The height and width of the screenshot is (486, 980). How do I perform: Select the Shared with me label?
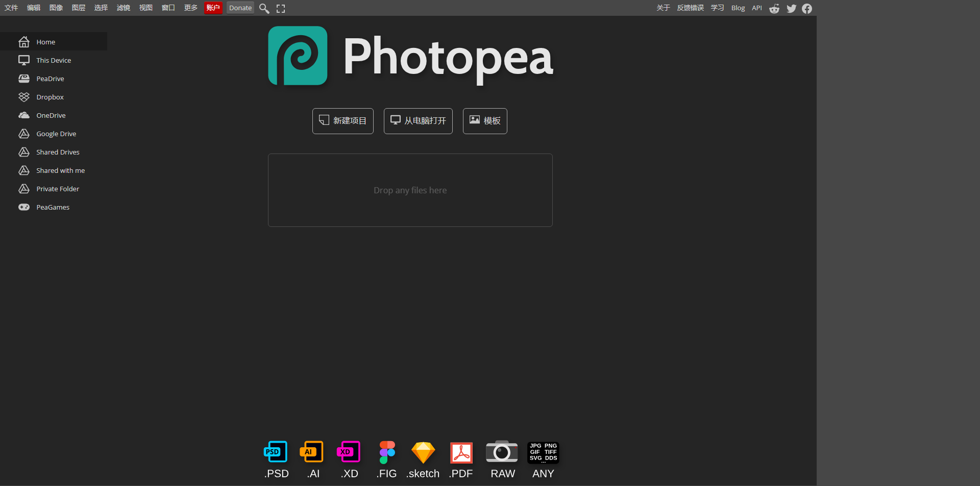coord(61,170)
